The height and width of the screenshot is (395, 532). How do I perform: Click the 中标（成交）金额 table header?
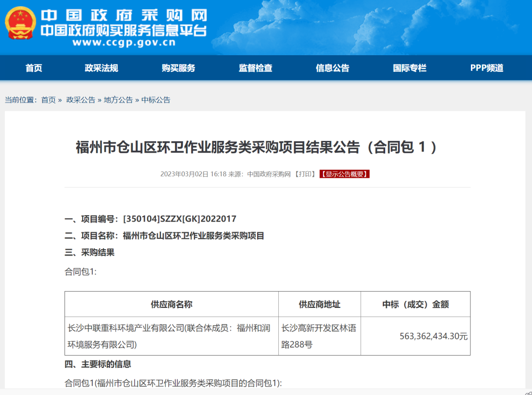click(416, 304)
